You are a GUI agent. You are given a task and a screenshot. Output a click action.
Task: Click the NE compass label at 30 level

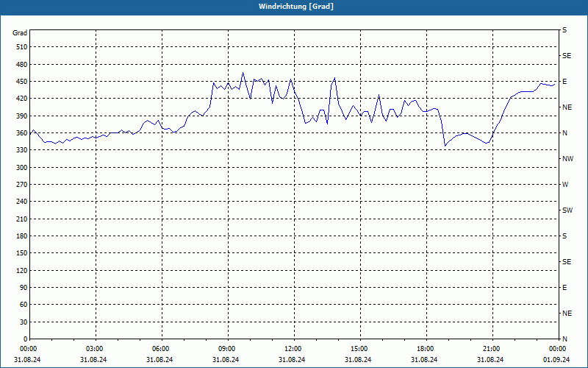click(567, 314)
